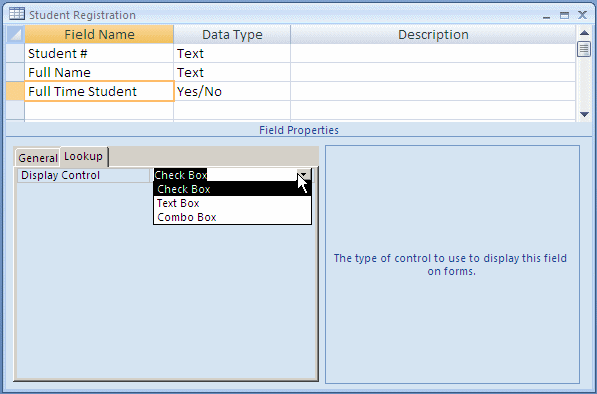Switch to the General tab
This screenshot has width=597, height=394.
38,158
